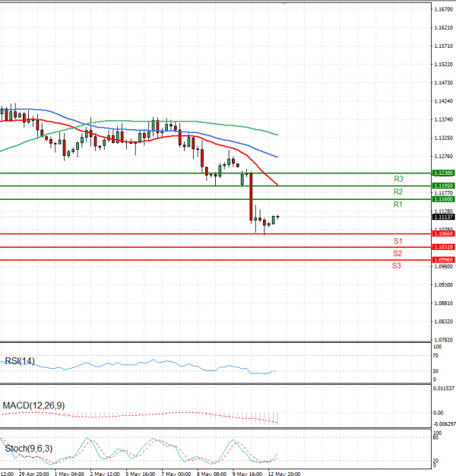Click the R1 resistance label
The height and width of the screenshot is (476, 456).
tap(398, 205)
